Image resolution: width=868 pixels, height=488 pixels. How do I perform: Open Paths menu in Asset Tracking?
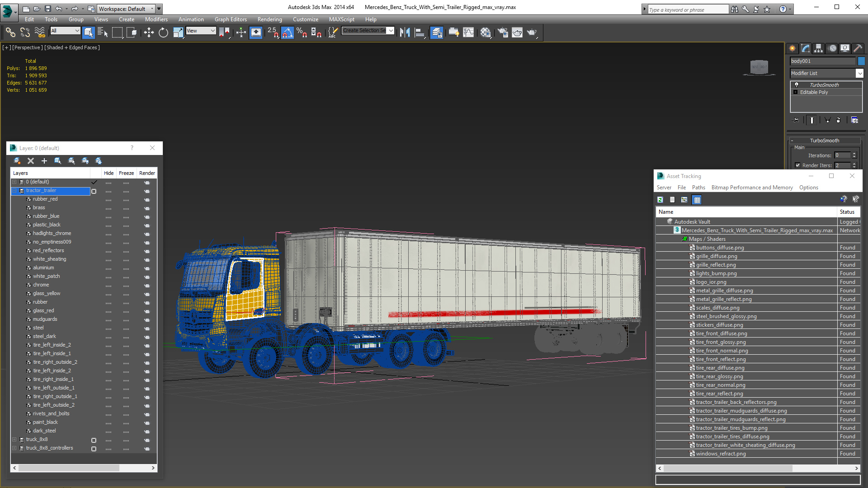[698, 188]
